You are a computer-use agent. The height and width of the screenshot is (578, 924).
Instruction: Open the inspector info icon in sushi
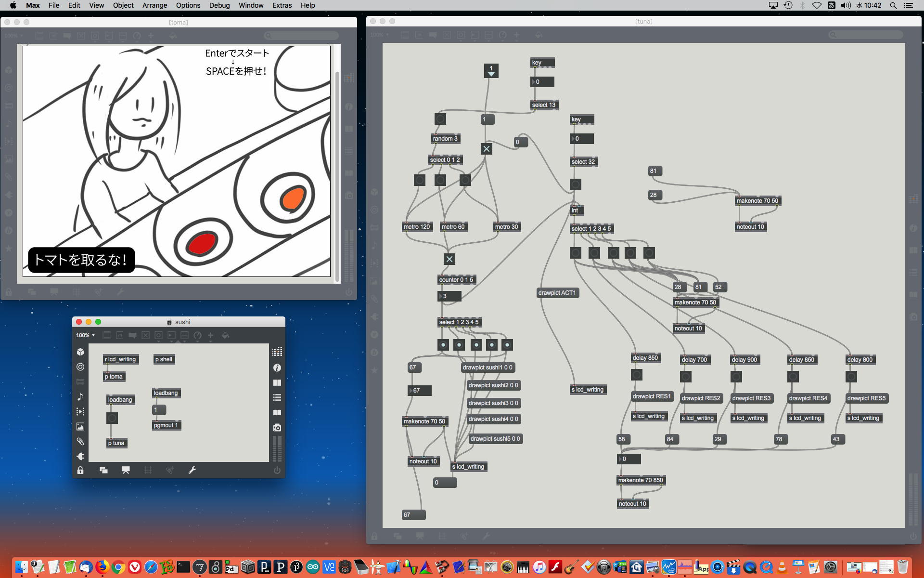[277, 368]
